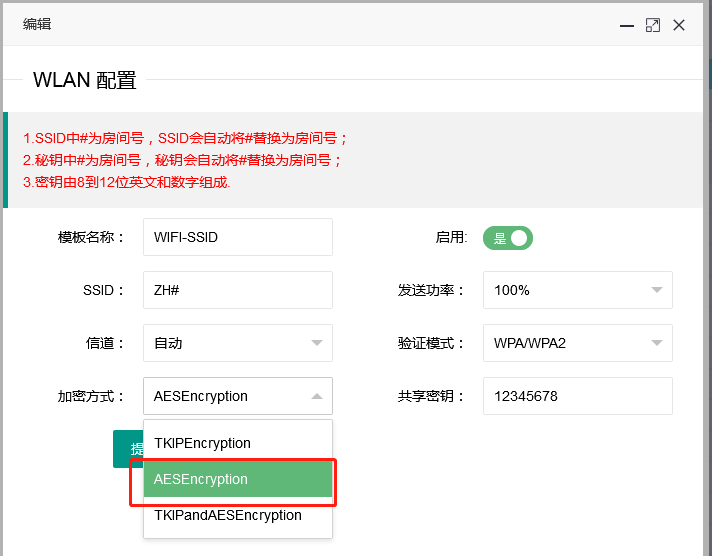This screenshot has width=712, height=556.
Task: Click into the SSID field with ZH#
Action: (237, 290)
